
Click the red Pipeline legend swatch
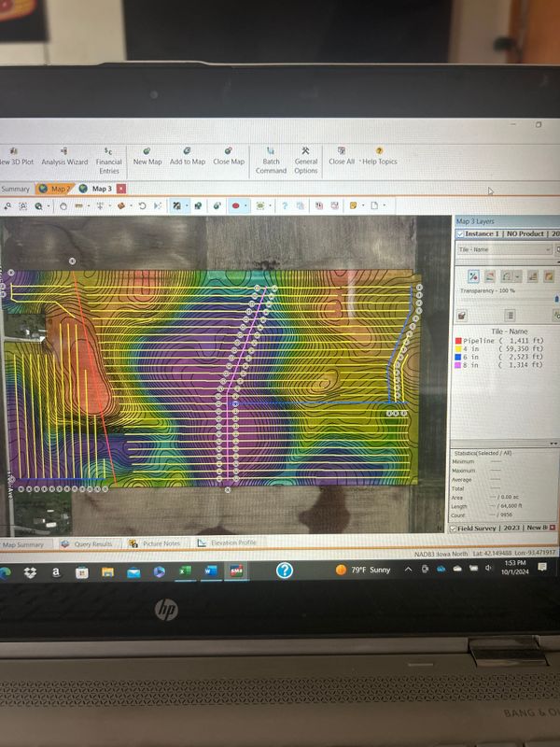(458, 341)
